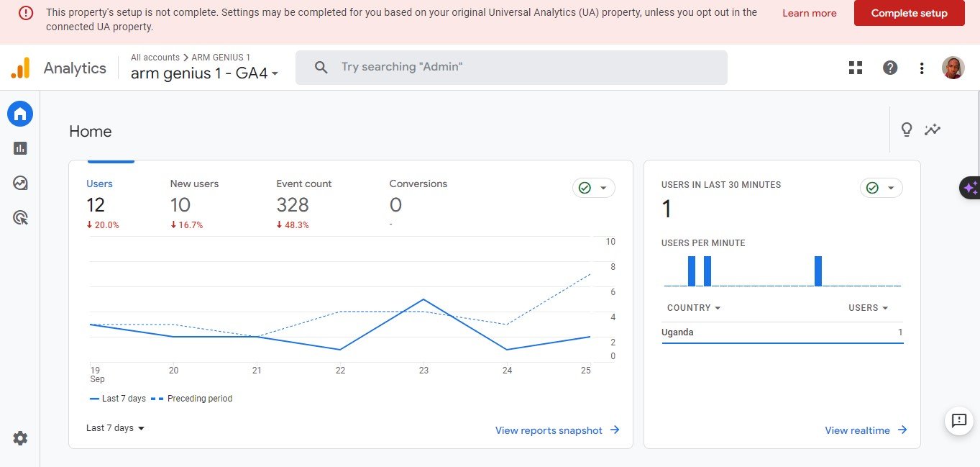Viewport: 980px width, 467px height.
Task: Open the Reports bar-chart sidebar icon
Action: (x=20, y=148)
